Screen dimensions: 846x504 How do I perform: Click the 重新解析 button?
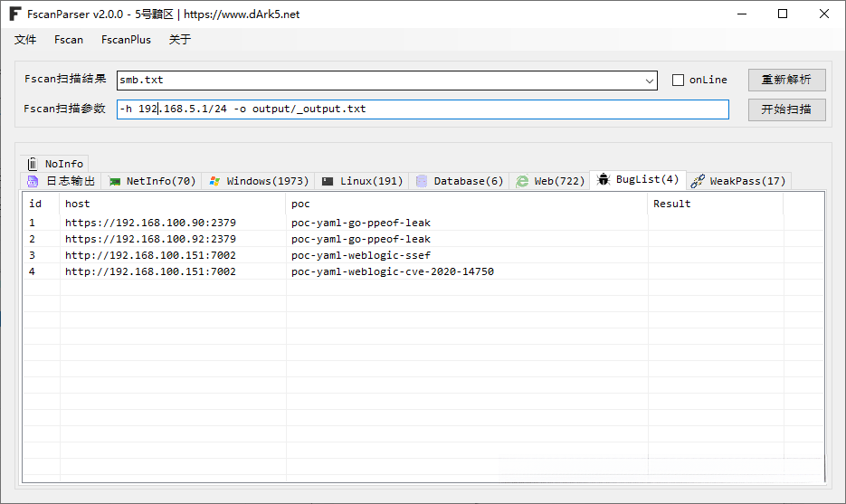(786, 80)
